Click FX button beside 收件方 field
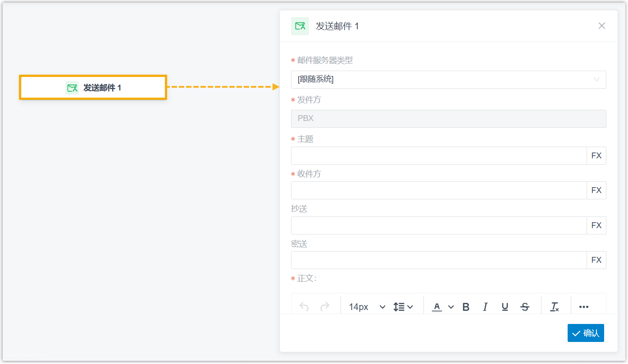The width and height of the screenshot is (628, 364). (596, 190)
